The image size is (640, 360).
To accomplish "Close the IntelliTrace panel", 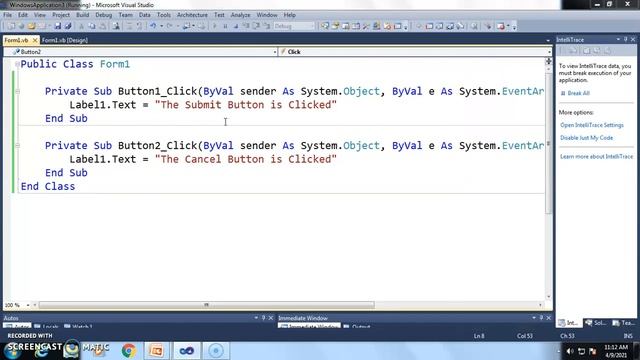I will (x=633, y=40).
